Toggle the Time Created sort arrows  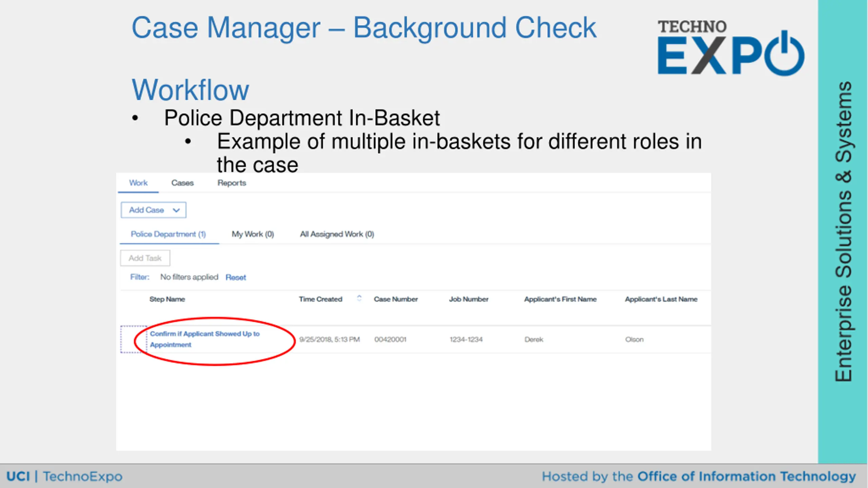click(359, 298)
